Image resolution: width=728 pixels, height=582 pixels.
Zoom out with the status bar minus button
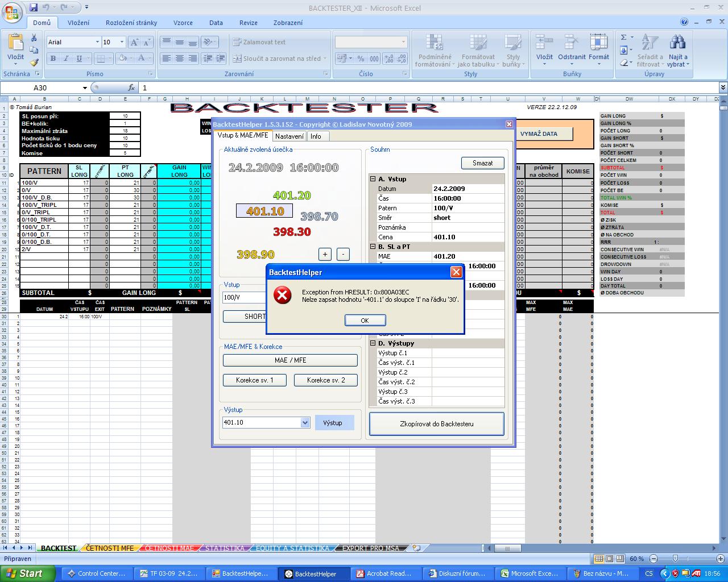pyautogui.click(x=652, y=559)
